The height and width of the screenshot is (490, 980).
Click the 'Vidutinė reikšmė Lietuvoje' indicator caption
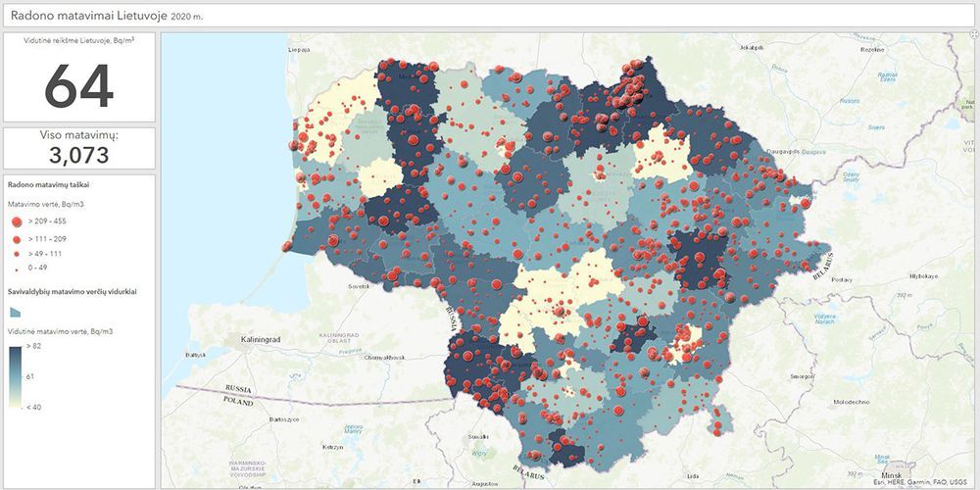(69, 41)
